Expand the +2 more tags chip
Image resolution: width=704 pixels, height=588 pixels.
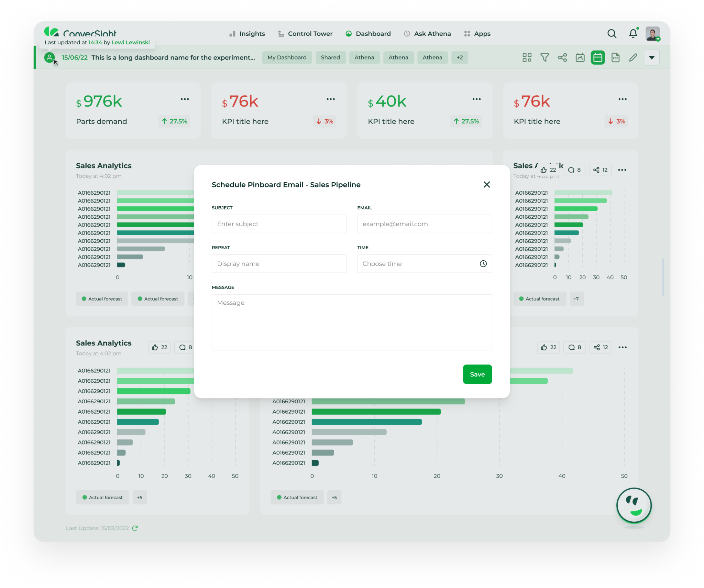click(460, 57)
